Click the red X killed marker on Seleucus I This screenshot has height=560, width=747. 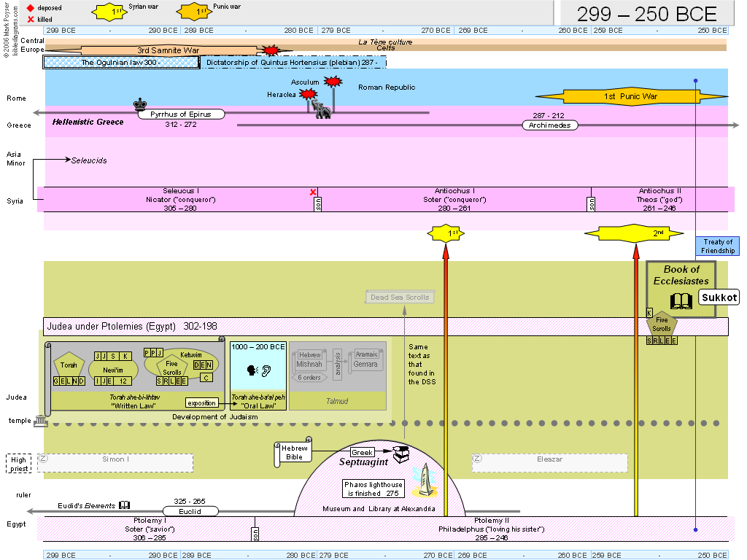click(313, 192)
